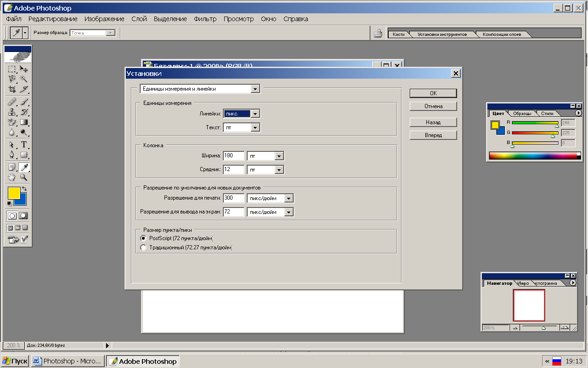This screenshot has width=588, height=368.
Task: Select the Slice tool
Action: click(x=24, y=89)
